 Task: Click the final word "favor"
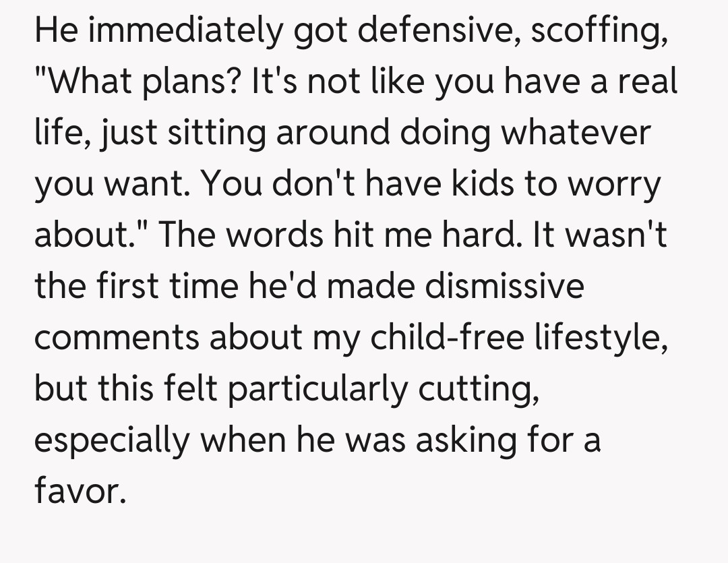[x=80, y=491]
